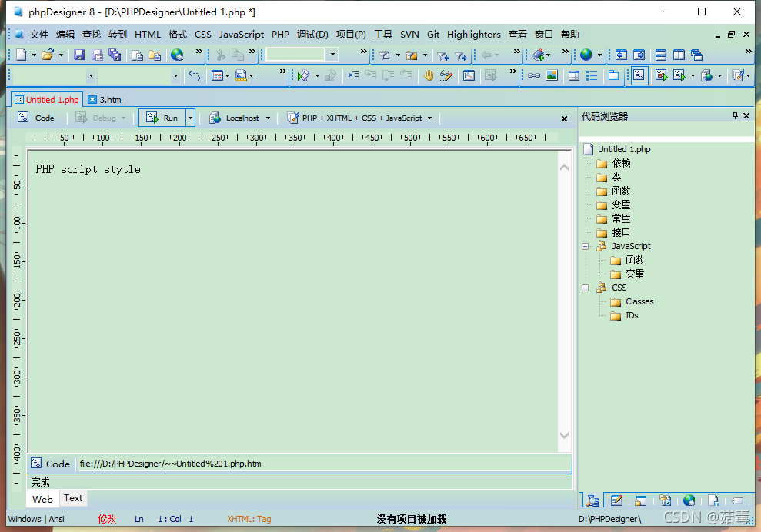Click the indent lines arrow icon

[353, 75]
